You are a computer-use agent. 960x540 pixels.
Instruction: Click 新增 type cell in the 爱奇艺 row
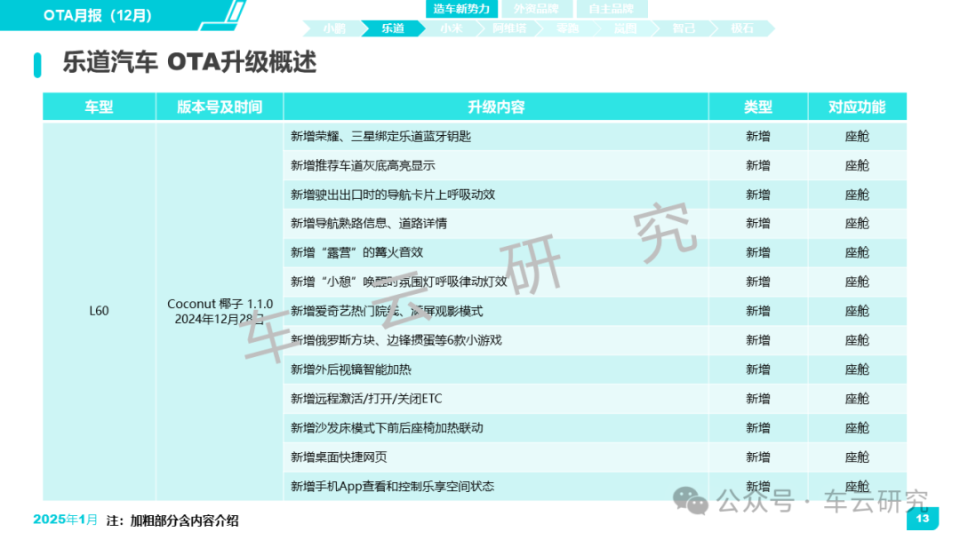(758, 311)
